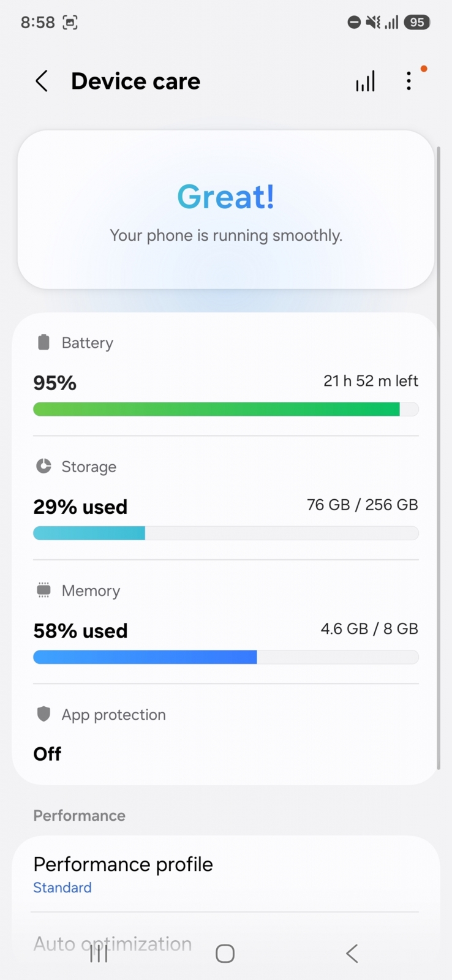Tap the storage usage progress bar
Screen dimensions: 452x980
pyautogui.click(x=226, y=533)
